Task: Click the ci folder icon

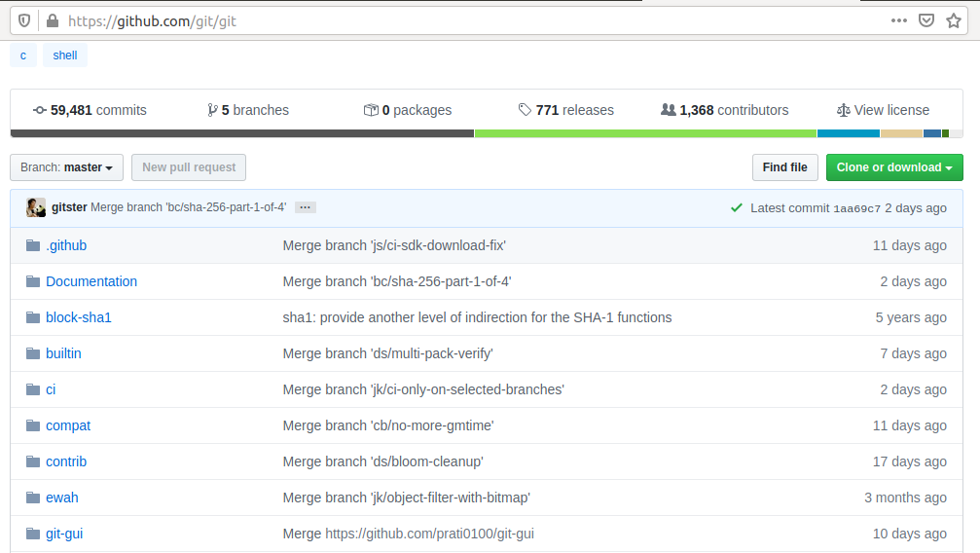Action: pos(33,389)
